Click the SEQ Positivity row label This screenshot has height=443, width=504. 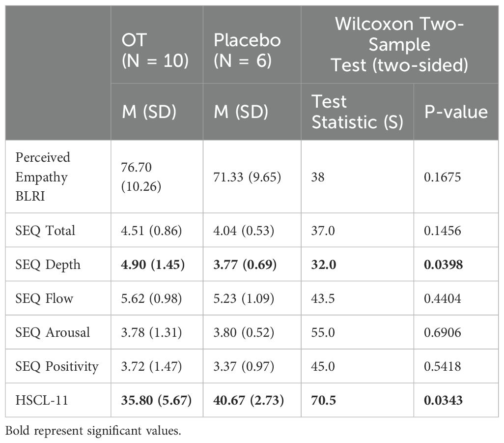[57, 366]
